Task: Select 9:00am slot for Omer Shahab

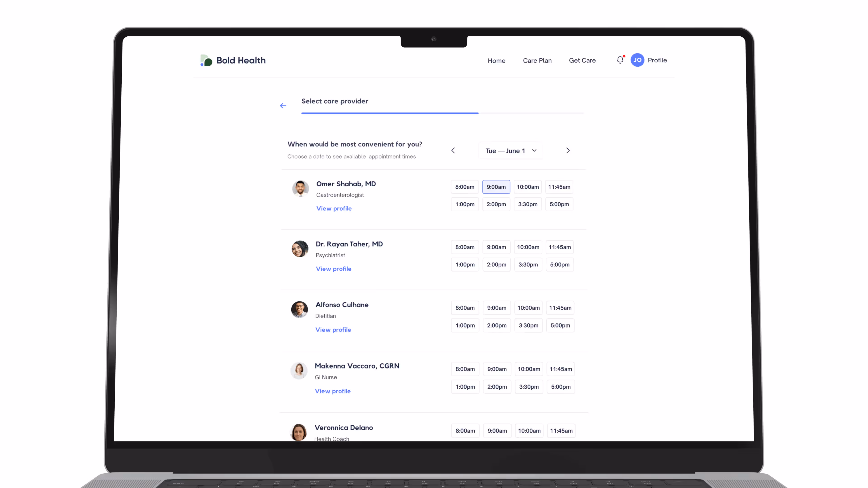Action: point(496,187)
